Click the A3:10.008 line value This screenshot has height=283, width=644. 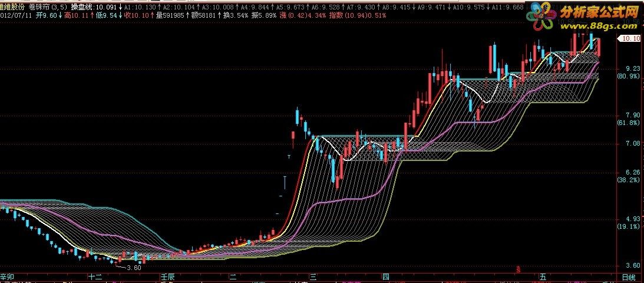click(x=217, y=8)
